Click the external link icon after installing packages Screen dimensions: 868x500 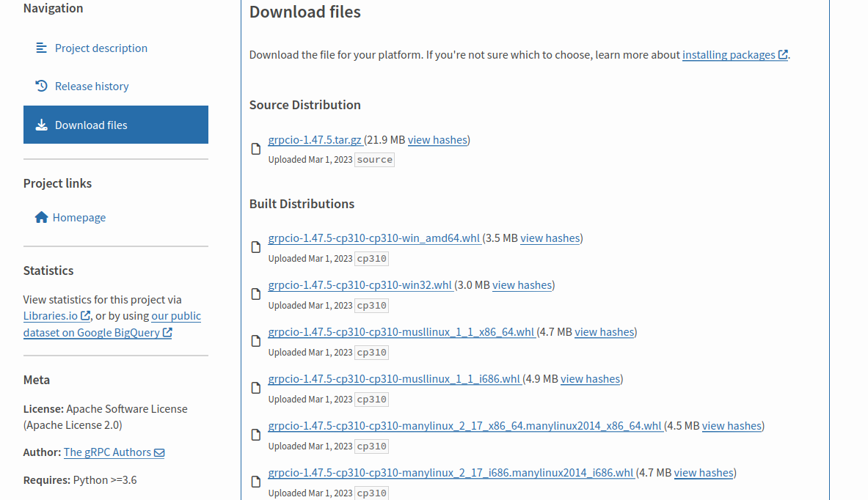point(782,54)
